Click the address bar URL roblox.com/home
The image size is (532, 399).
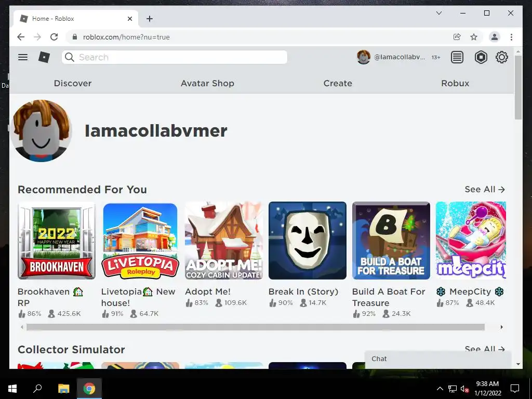point(126,37)
